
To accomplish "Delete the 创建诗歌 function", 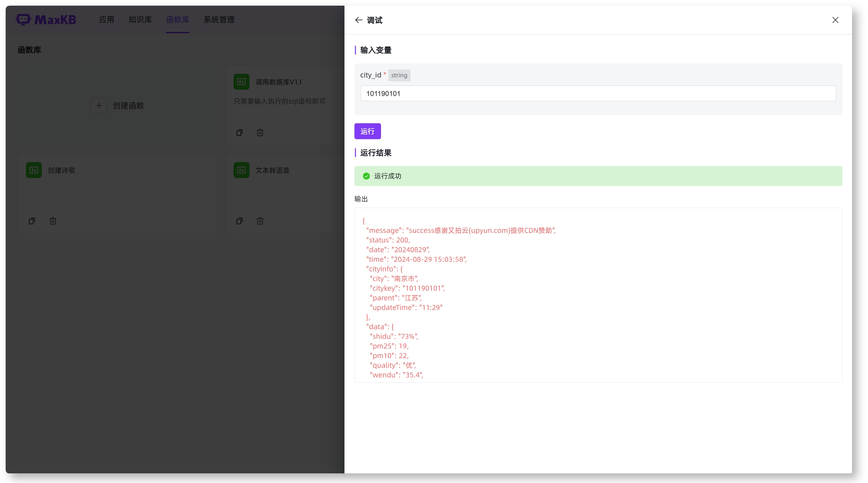I will click(x=52, y=221).
